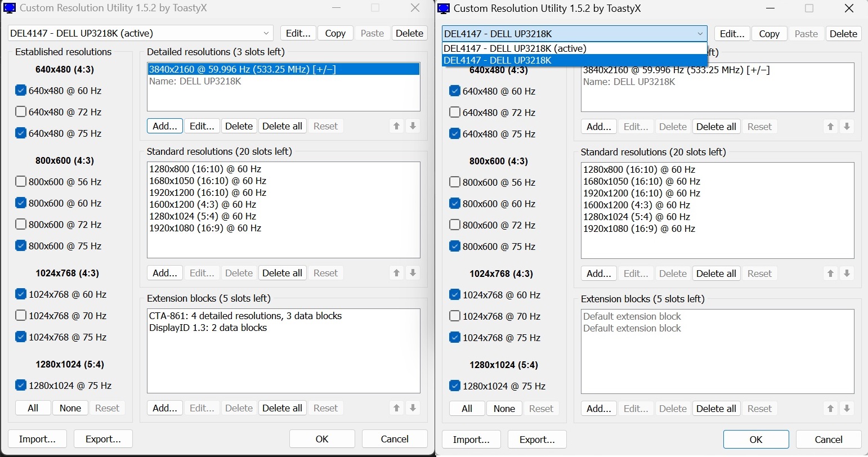
Task: Toggle 800x600 @ 56 Hz checkbox in left window
Action: [x=21, y=182]
